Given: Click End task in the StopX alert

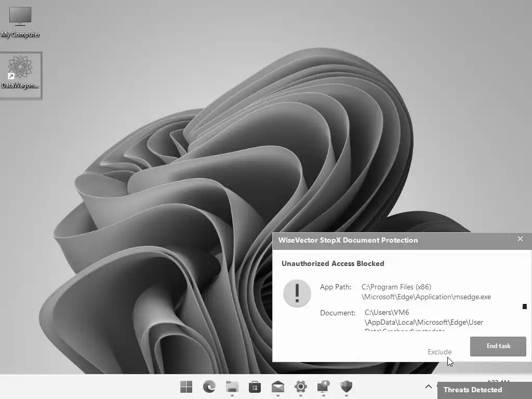Looking at the screenshot, I should (x=498, y=346).
